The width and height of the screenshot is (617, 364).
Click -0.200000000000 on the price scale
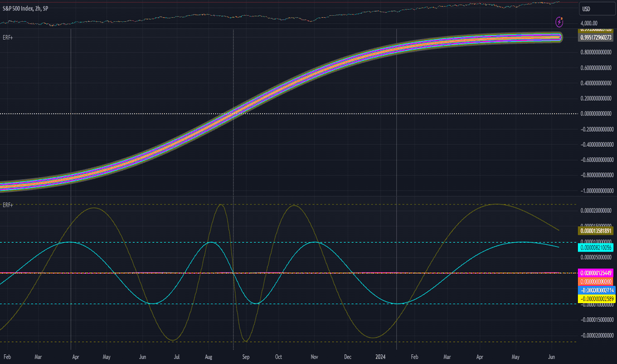coord(596,129)
